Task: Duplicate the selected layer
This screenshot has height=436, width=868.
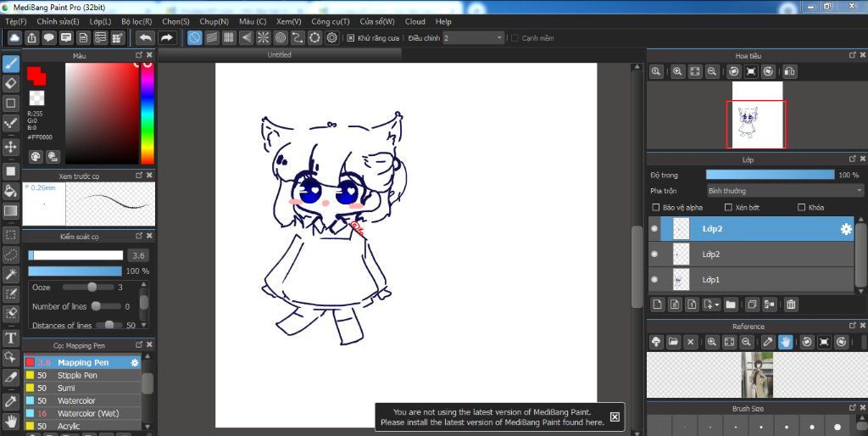Action: tap(751, 305)
